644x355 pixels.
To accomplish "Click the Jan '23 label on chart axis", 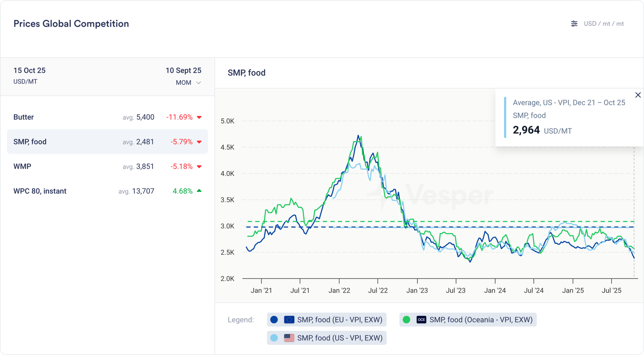I will (417, 290).
